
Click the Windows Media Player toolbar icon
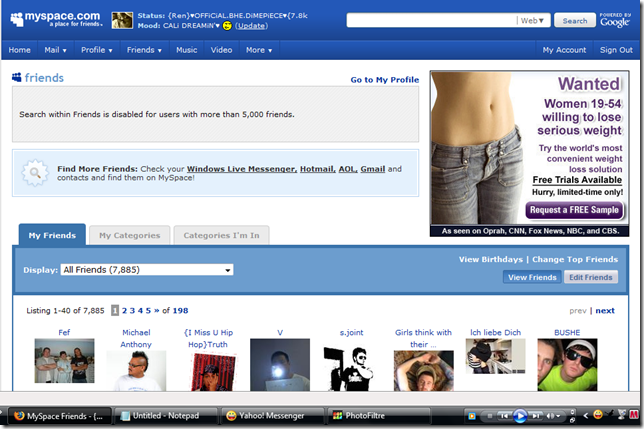pos(472,416)
